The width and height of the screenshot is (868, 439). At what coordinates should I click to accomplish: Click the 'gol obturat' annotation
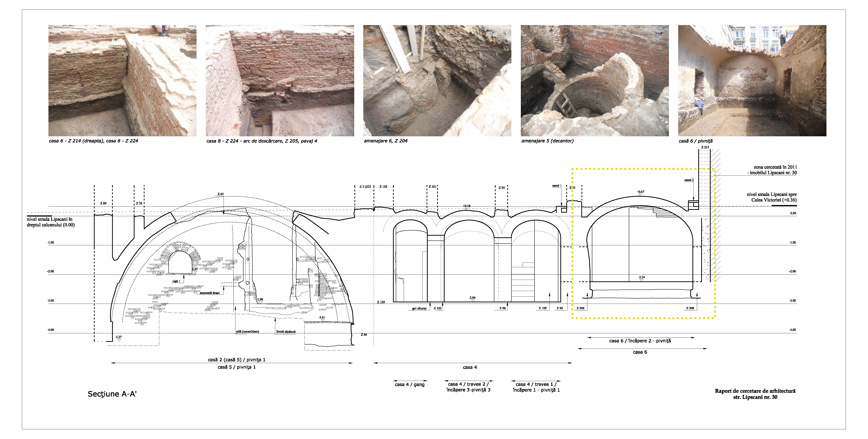click(x=419, y=308)
